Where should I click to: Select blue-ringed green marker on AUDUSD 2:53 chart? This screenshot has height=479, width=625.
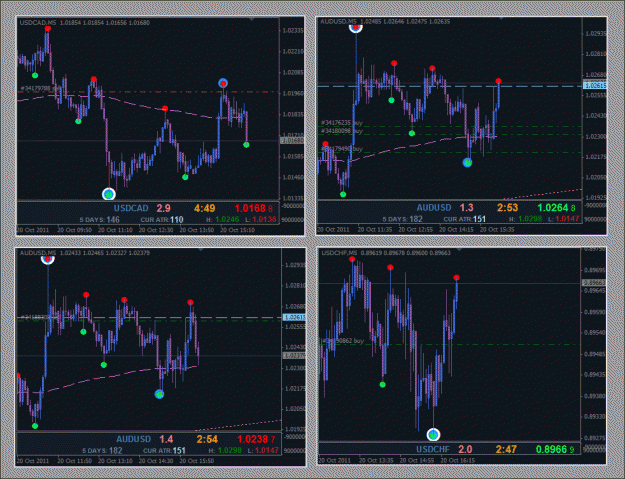pos(467,162)
